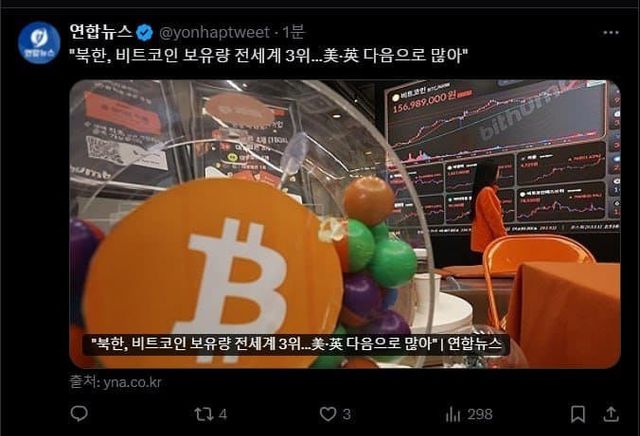
Task: Click the blue verified badge
Action: [x=144, y=33]
